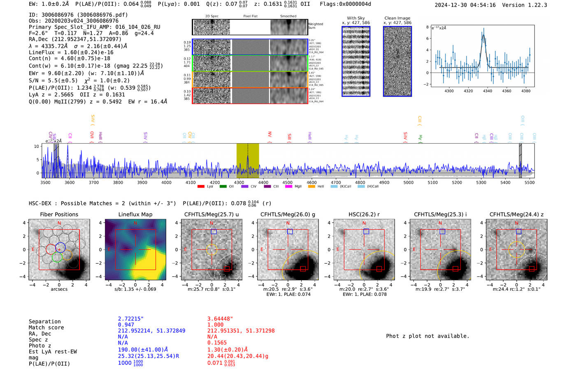Click the EWr = 9.60(±2.20) line

click(86, 73)
